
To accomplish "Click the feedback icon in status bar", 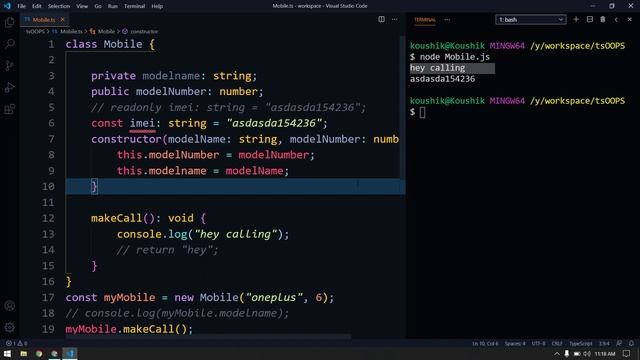I will point(619,343).
